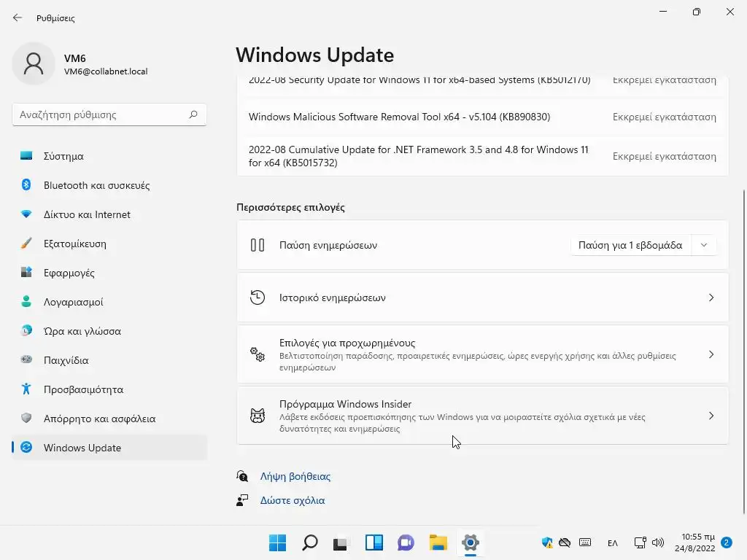This screenshot has width=747, height=560.
Task: Open Λογαριασμοί category
Action: point(109,302)
